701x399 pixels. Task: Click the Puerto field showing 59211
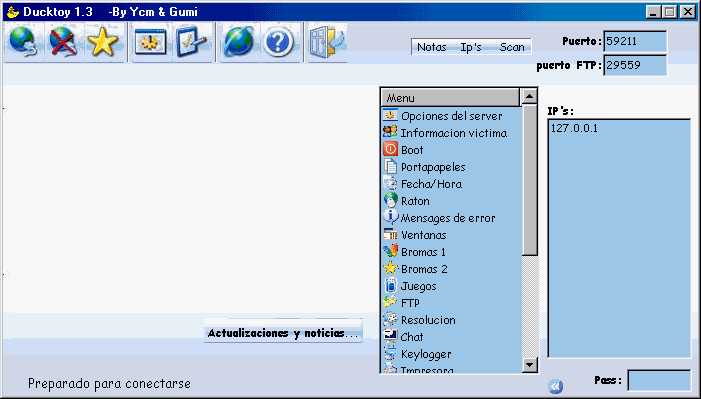[x=635, y=42]
